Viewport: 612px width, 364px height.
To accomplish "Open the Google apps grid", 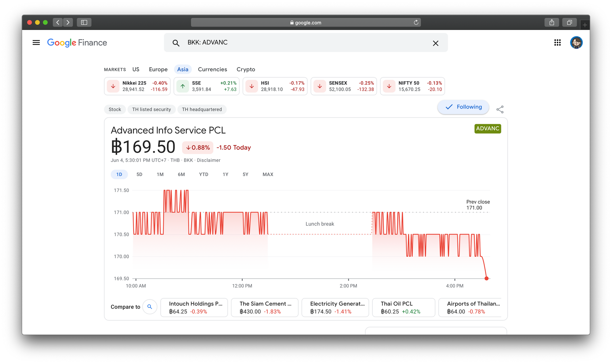I will [x=557, y=42].
